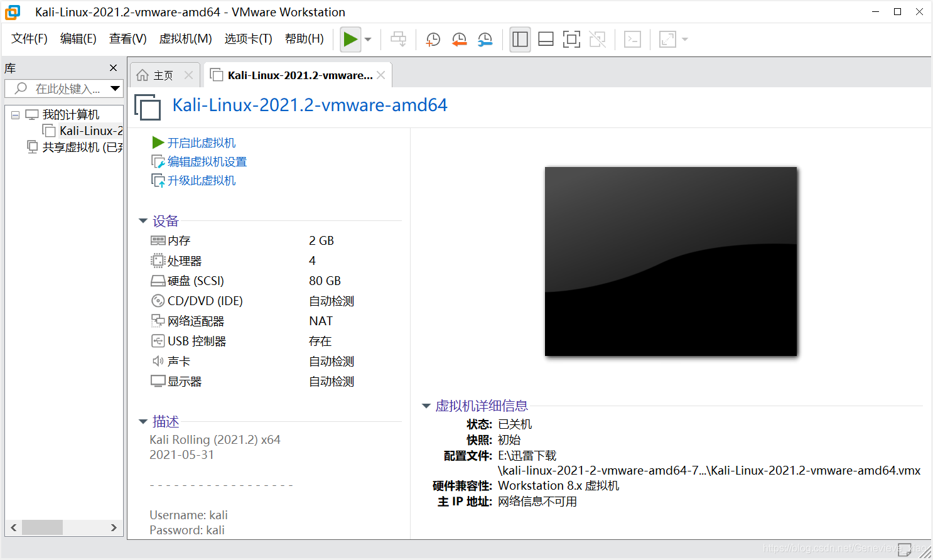Click the Unity mode toolbar icon

click(x=597, y=40)
